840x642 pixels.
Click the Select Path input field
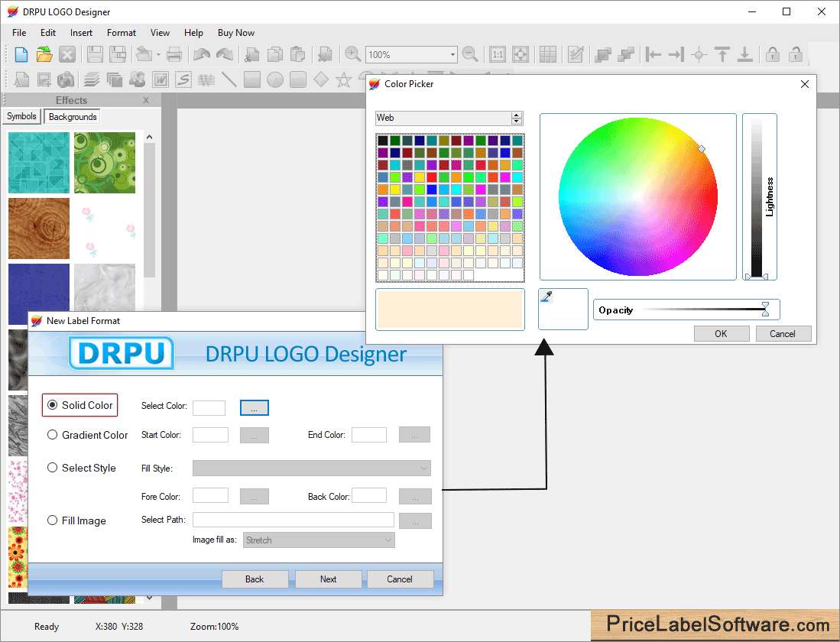click(x=294, y=520)
